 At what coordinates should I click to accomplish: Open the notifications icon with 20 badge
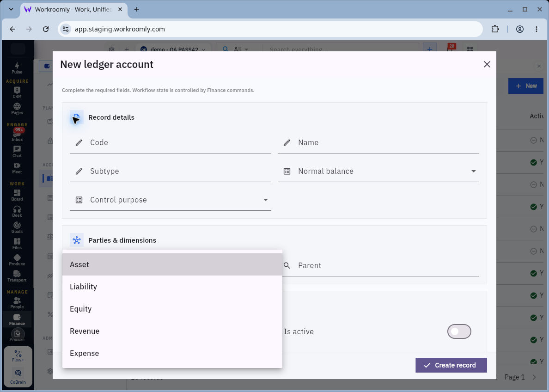451,48
